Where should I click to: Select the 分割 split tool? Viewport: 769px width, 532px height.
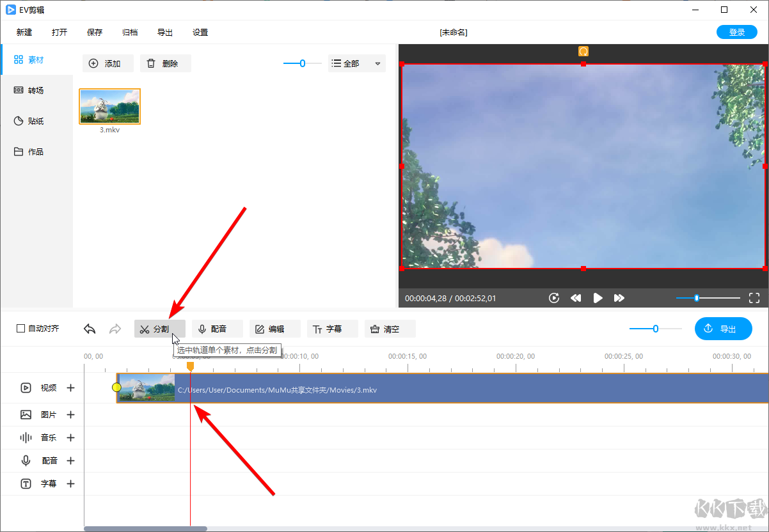pyautogui.click(x=159, y=328)
